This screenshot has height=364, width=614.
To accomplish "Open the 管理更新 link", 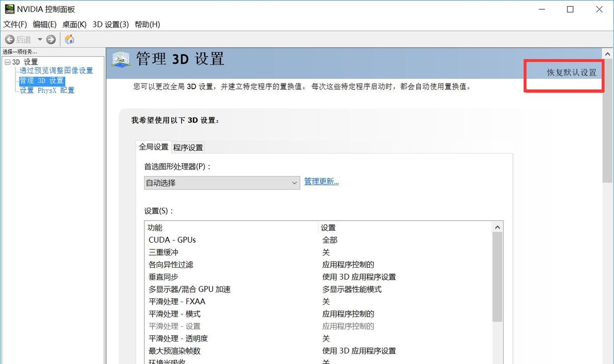I will tap(321, 181).
